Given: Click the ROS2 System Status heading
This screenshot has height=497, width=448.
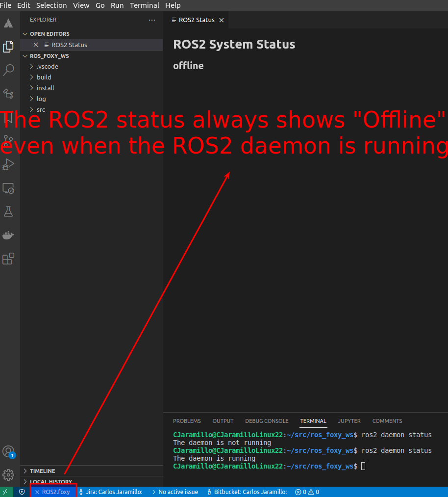Looking at the screenshot, I should pyautogui.click(x=234, y=44).
